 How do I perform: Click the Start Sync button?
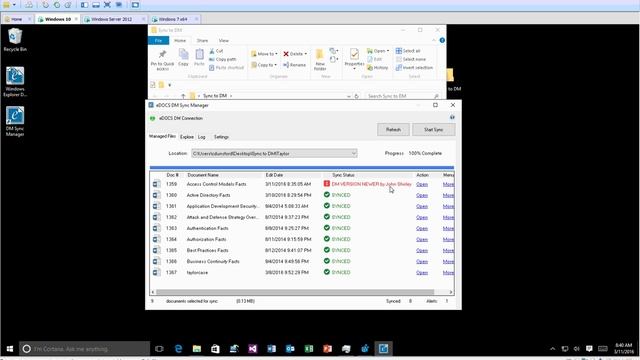pos(433,130)
